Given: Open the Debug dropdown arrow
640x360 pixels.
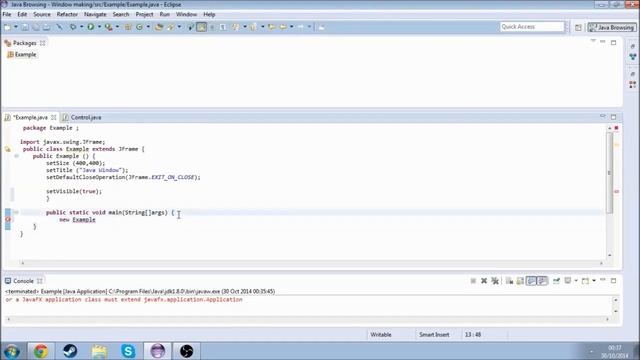Looking at the screenshot, I should pos(82,27).
